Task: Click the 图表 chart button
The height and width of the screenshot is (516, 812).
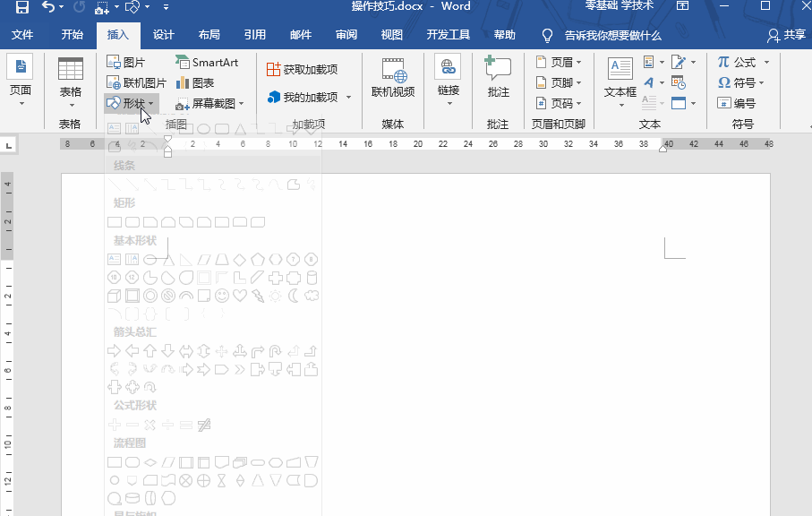Action: [x=195, y=83]
